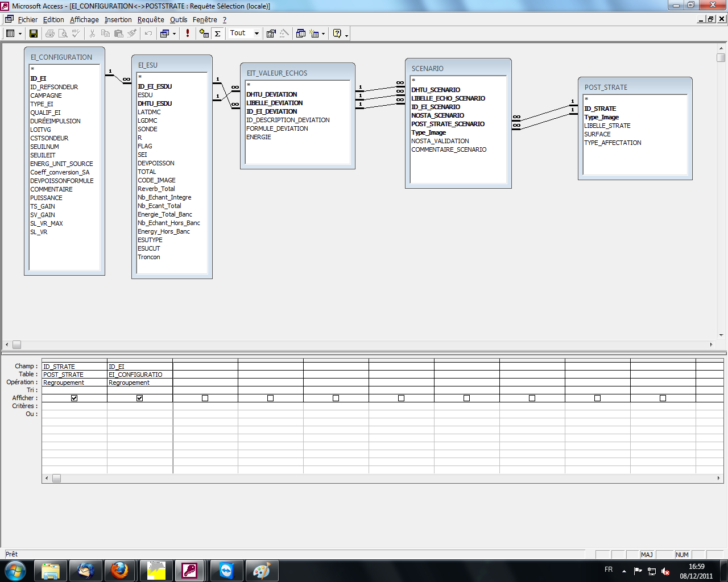
Task: Open the Fichier menu
Action: [x=28, y=19]
